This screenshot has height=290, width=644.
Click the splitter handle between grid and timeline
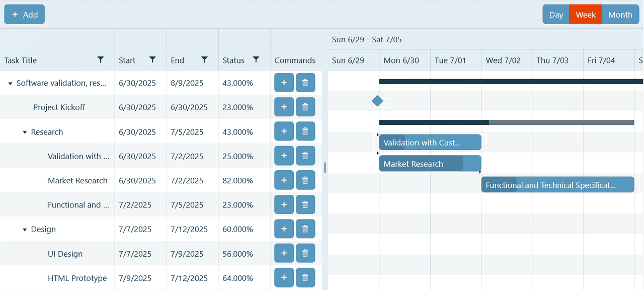(325, 167)
